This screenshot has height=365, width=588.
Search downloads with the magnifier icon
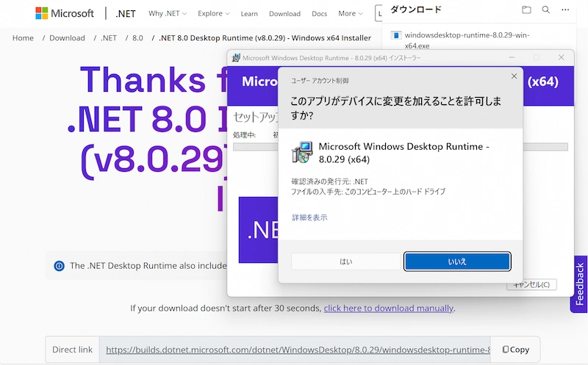546,10
